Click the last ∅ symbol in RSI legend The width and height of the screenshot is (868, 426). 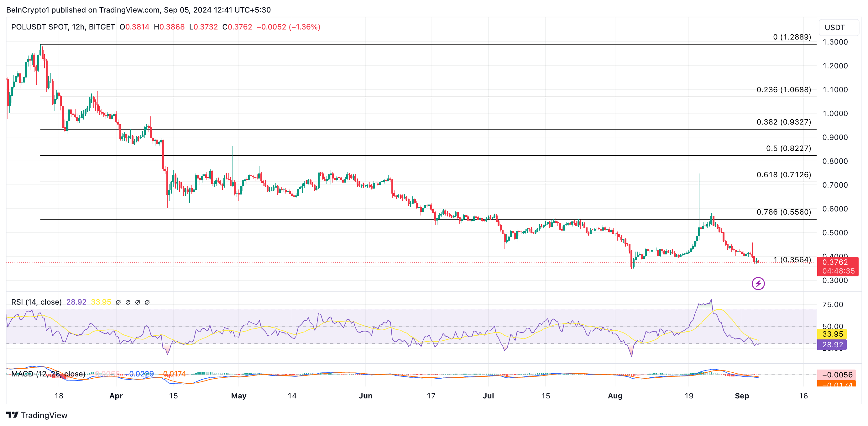coord(147,302)
